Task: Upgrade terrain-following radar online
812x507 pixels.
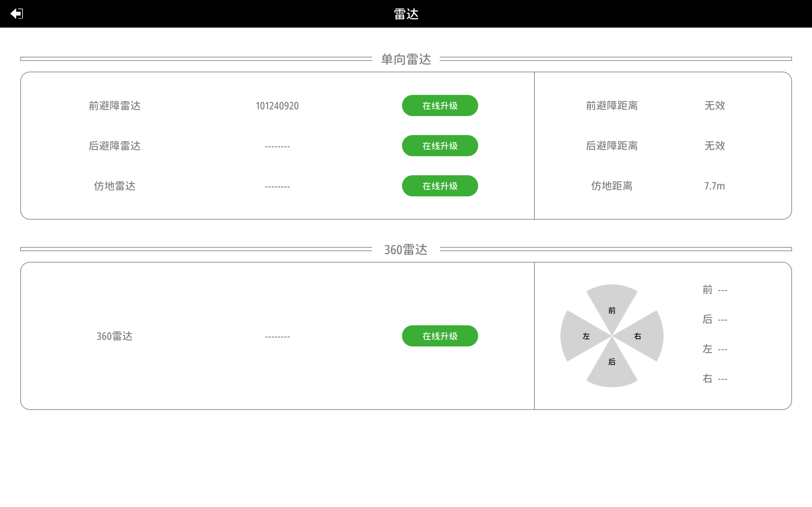Action: (439, 186)
